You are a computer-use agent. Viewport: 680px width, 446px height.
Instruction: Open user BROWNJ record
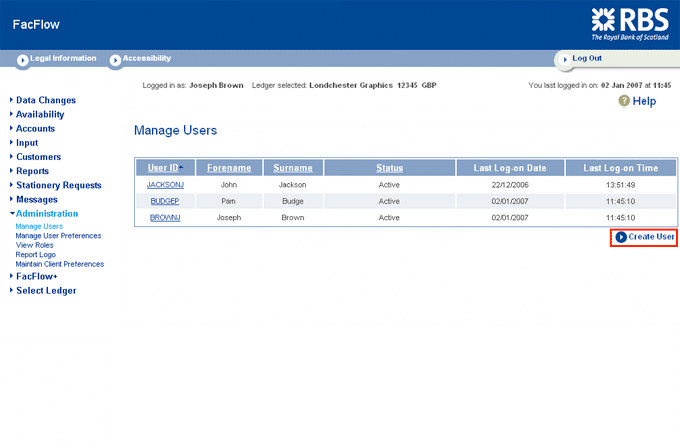pos(164,217)
